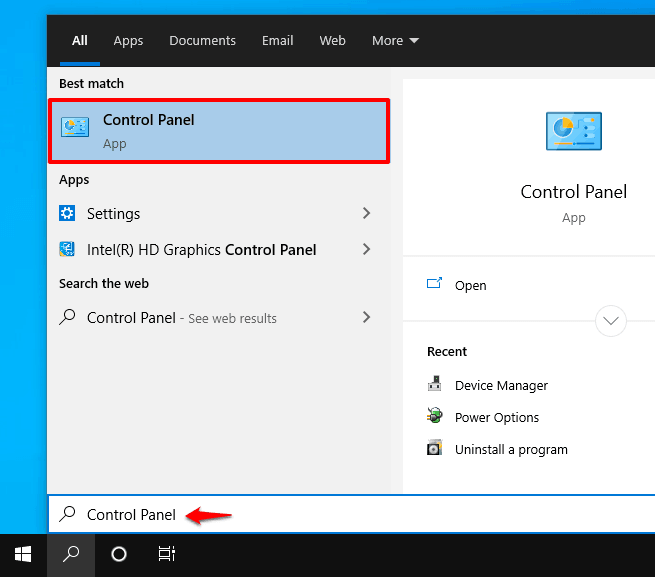Click the Settings gear icon
This screenshot has height=577, width=655.
pyautogui.click(x=67, y=213)
